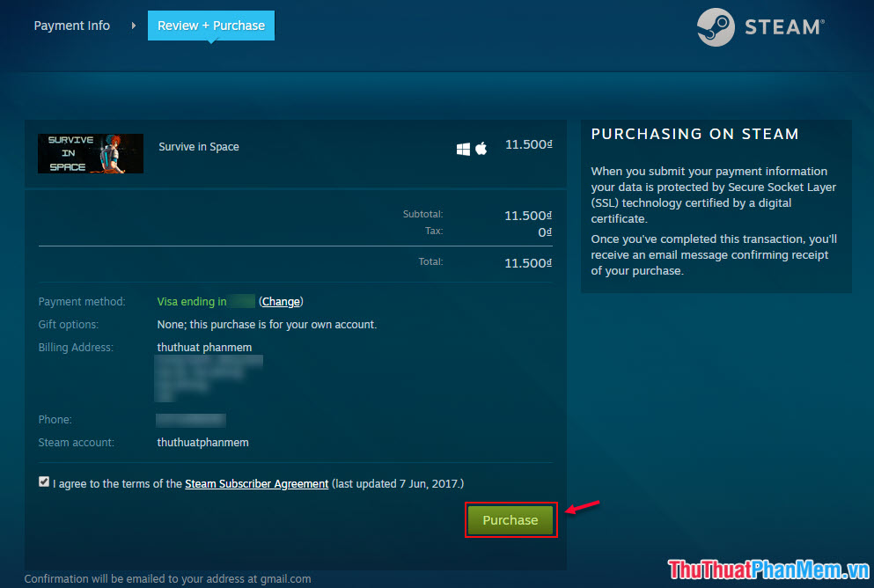Open the Steam Subscriber Agreement link
This screenshot has width=874, height=588.
256,484
